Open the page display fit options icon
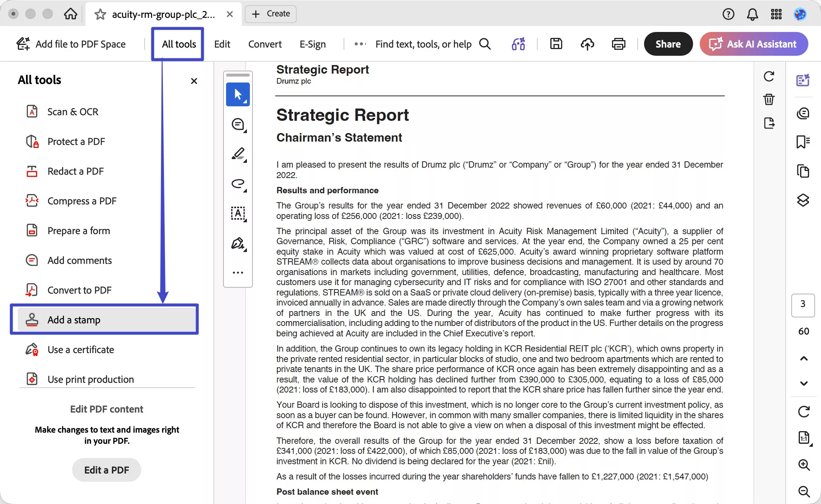Screen dimensions: 821x504 coord(804,438)
